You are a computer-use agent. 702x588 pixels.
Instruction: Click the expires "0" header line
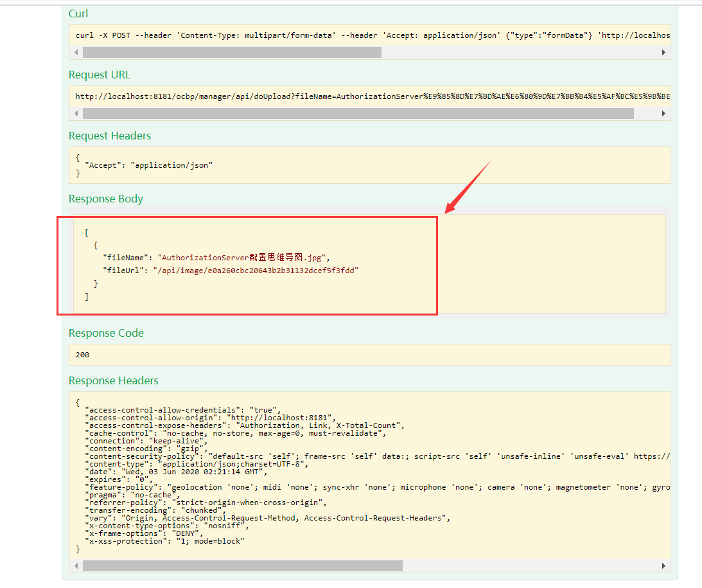coord(119,479)
